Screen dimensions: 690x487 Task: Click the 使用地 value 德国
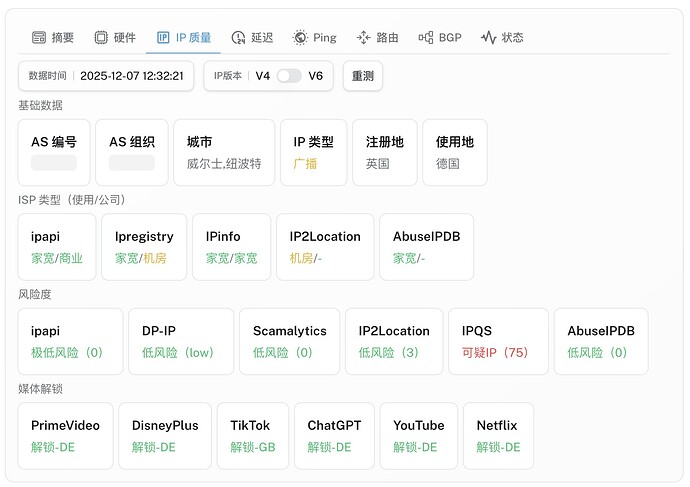(448, 164)
